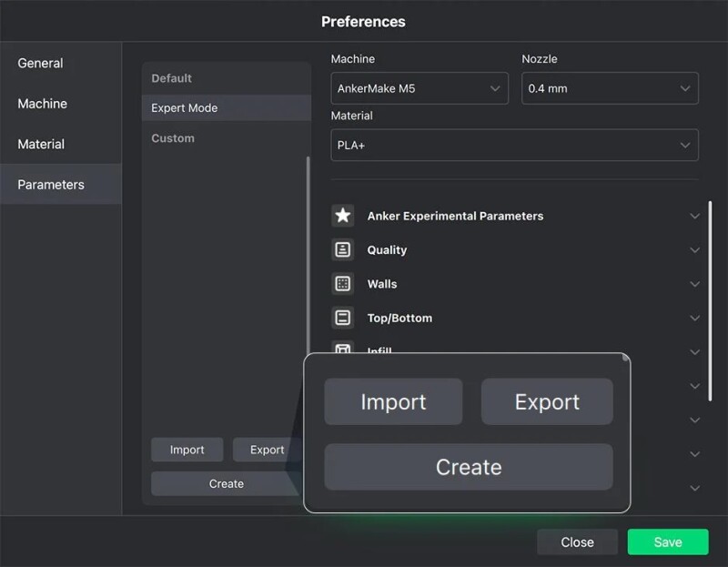The image size is (728, 567).
Task: Click the Quality section icon
Action: coord(343,250)
